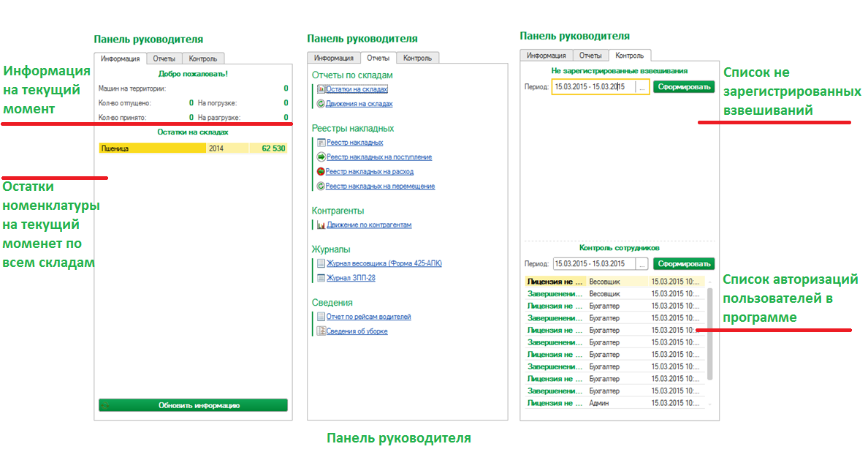Click the icon beside Сведения об уборке

click(x=321, y=331)
